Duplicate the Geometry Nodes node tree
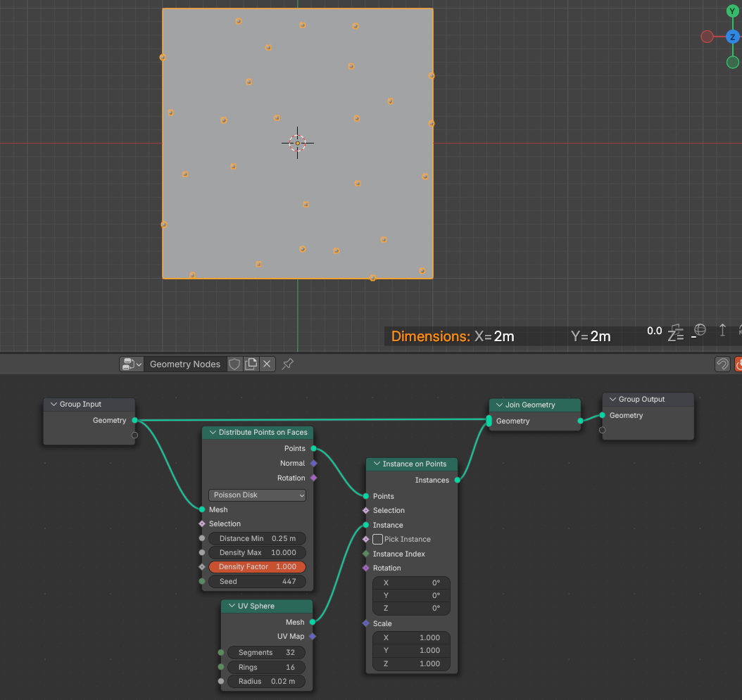 point(251,364)
